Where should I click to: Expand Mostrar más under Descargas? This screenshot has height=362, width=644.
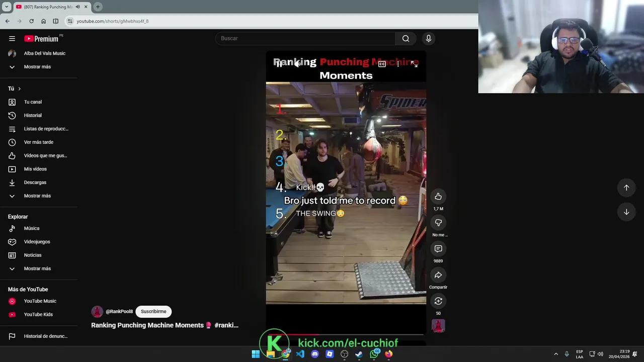(39, 196)
